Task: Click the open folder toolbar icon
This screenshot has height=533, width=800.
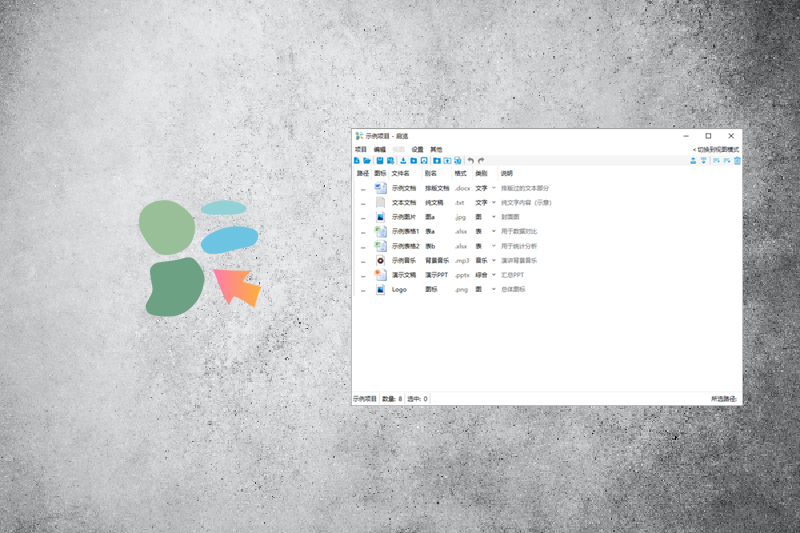Action: pyautogui.click(x=367, y=161)
